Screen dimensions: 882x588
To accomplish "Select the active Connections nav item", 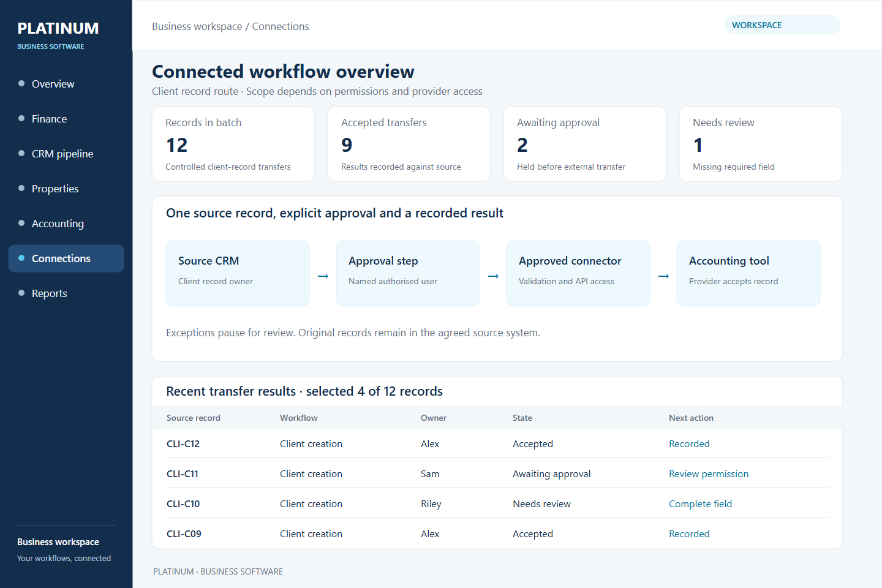I will tap(66, 258).
